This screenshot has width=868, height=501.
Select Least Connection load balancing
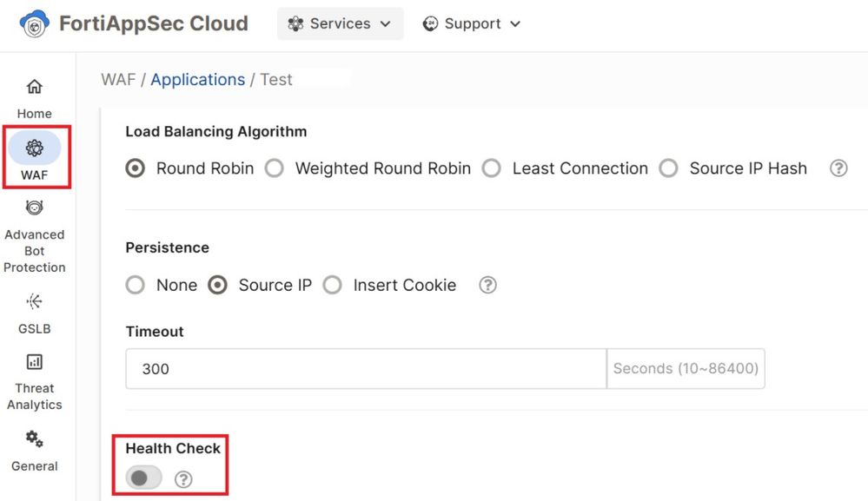pos(492,168)
